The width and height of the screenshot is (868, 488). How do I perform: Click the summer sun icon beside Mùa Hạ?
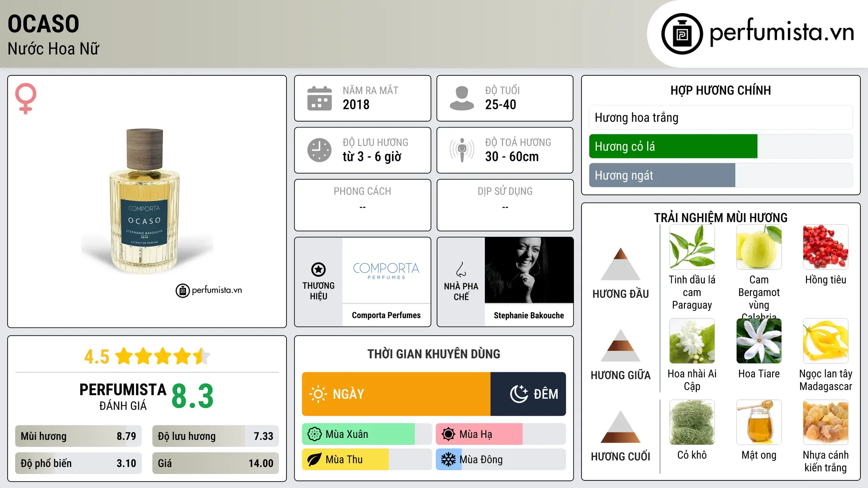pyautogui.click(x=448, y=434)
